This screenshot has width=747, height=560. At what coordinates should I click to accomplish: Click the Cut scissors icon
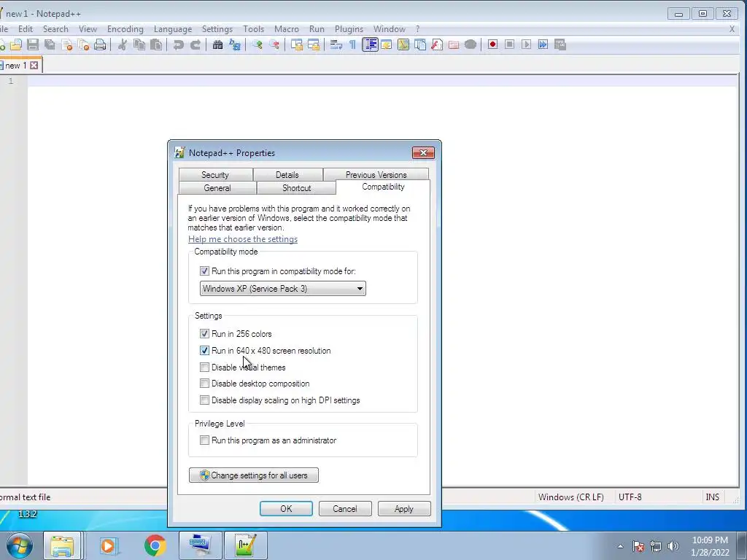(x=123, y=44)
